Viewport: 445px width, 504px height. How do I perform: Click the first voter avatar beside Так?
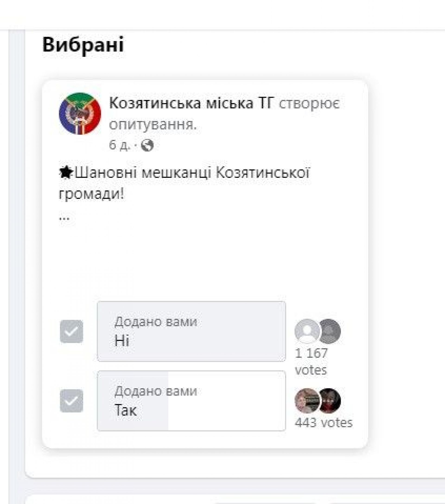coord(307,400)
